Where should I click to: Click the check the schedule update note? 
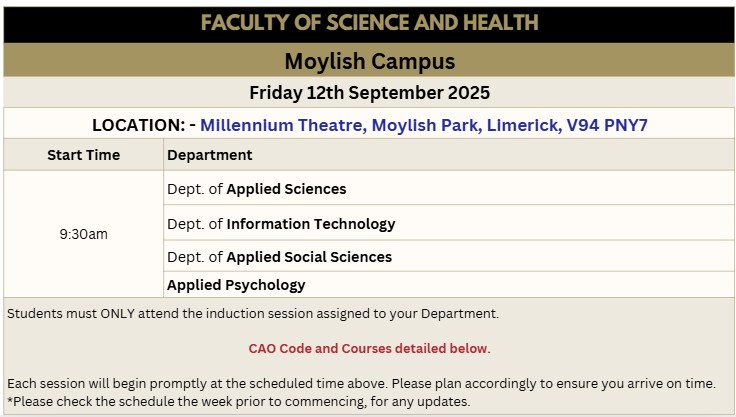click(x=238, y=402)
